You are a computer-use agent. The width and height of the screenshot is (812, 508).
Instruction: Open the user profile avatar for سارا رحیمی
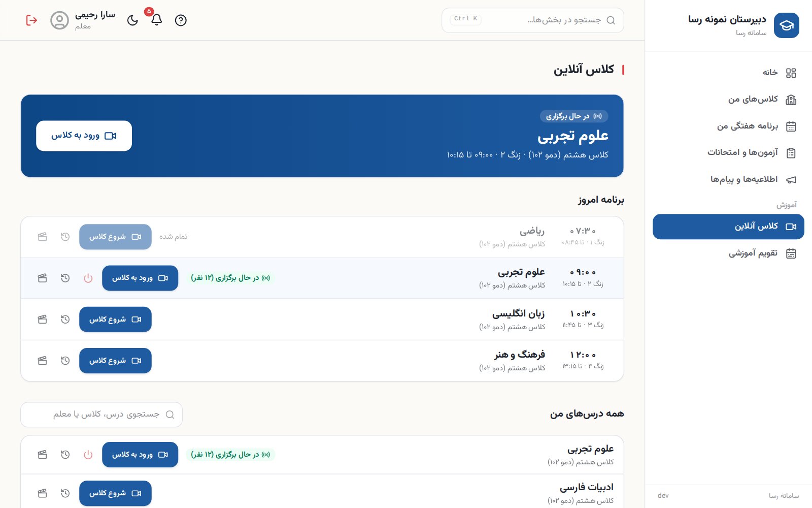[x=59, y=20]
